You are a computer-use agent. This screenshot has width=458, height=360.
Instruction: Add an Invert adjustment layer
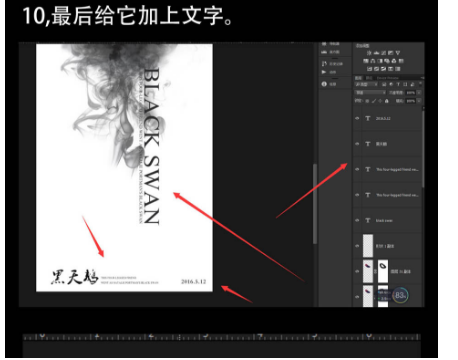(x=369, y=69)
